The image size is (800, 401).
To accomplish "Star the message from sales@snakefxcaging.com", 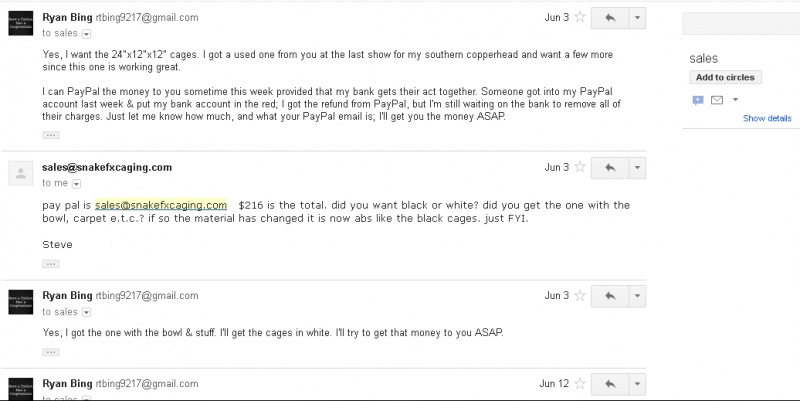I will tap(580, 167).
